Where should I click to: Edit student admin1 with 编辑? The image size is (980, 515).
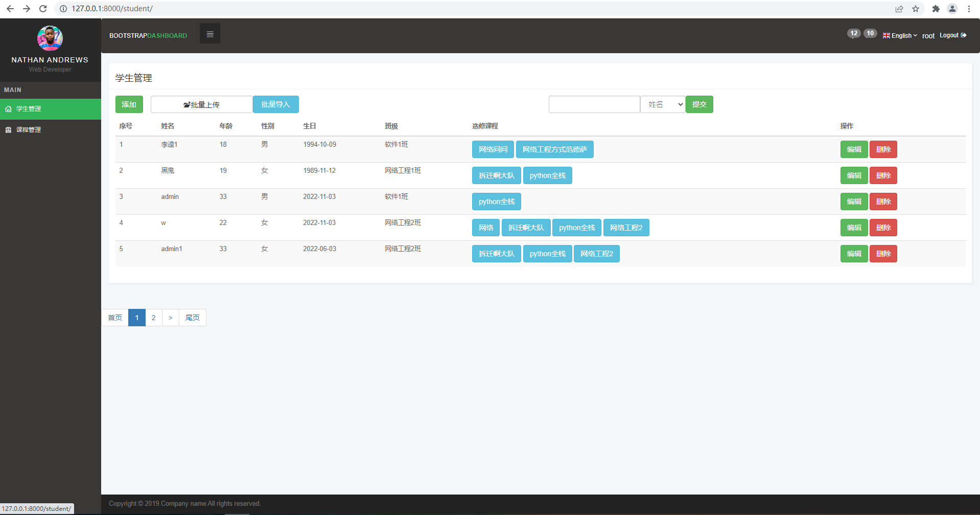pos(854,254)
